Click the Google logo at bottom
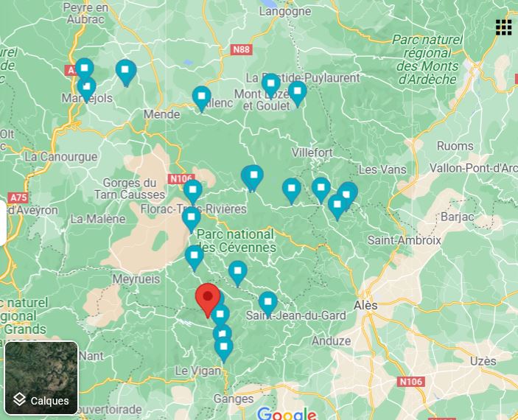Viewport: 518px width, 420px height. pyautogui.click(x=287, y=413)
